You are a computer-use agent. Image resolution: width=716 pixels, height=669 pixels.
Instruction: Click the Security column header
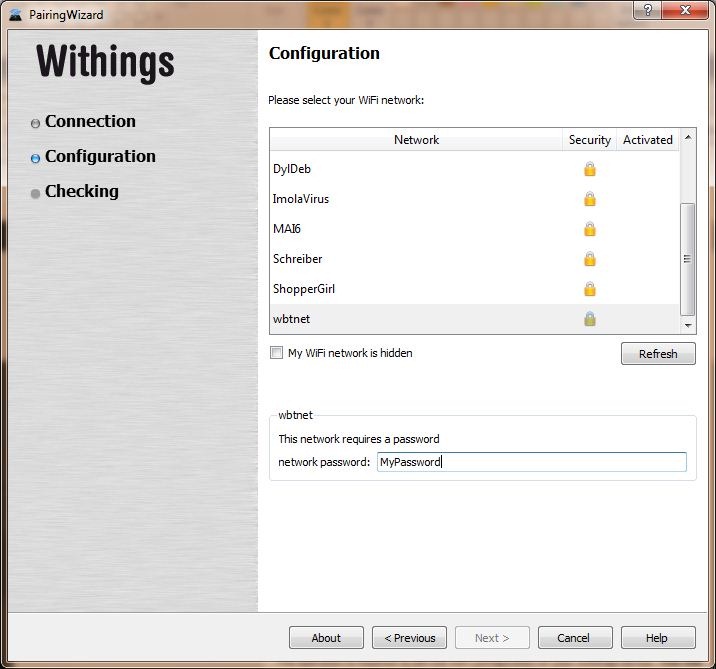point(590,140)
